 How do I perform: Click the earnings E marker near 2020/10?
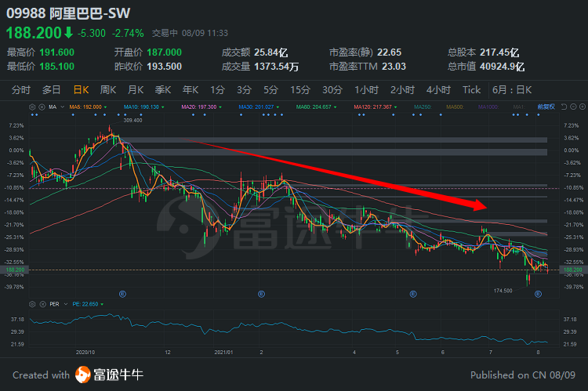(122, 294)
